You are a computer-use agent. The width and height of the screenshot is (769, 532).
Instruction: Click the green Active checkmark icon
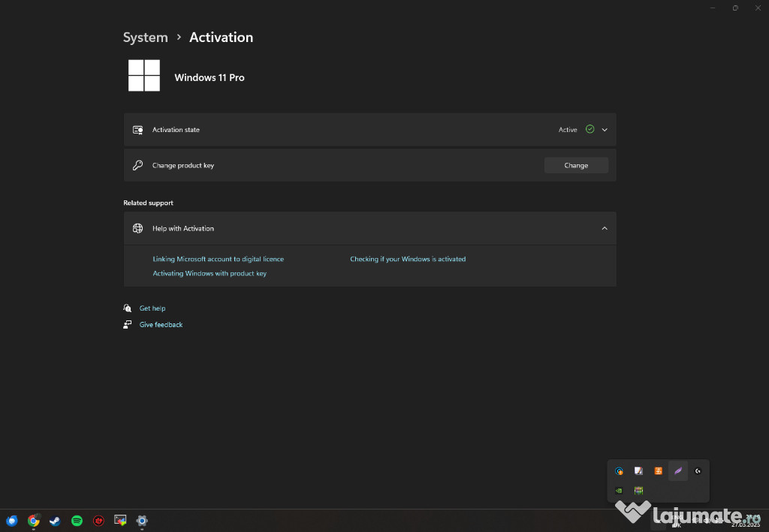pyautogui.click(x=590, y=129)
